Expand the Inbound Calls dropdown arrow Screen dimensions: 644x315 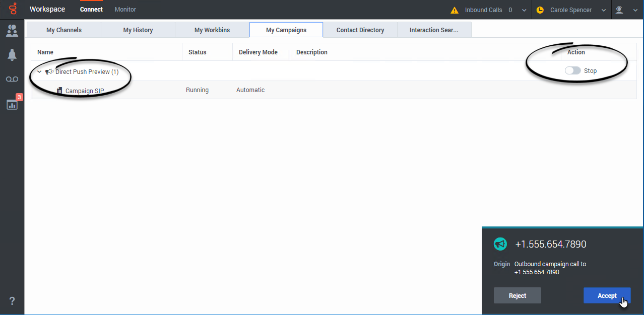(524, 10)
